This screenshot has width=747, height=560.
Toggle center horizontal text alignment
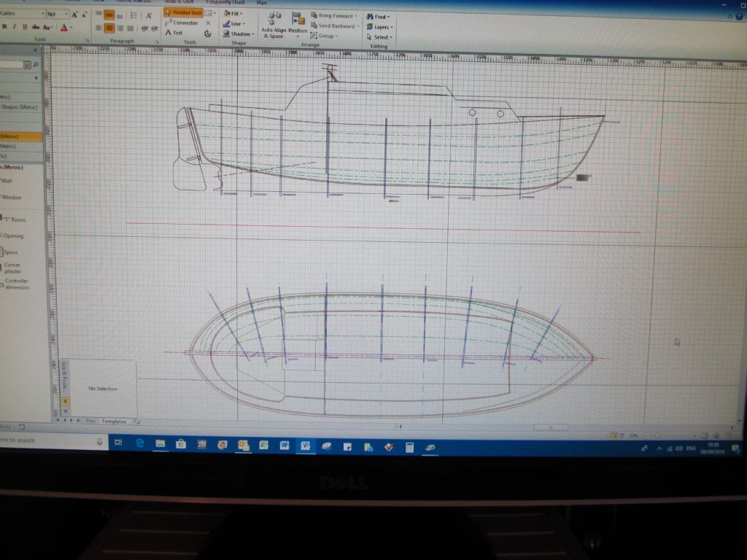[x=109, y=28]
